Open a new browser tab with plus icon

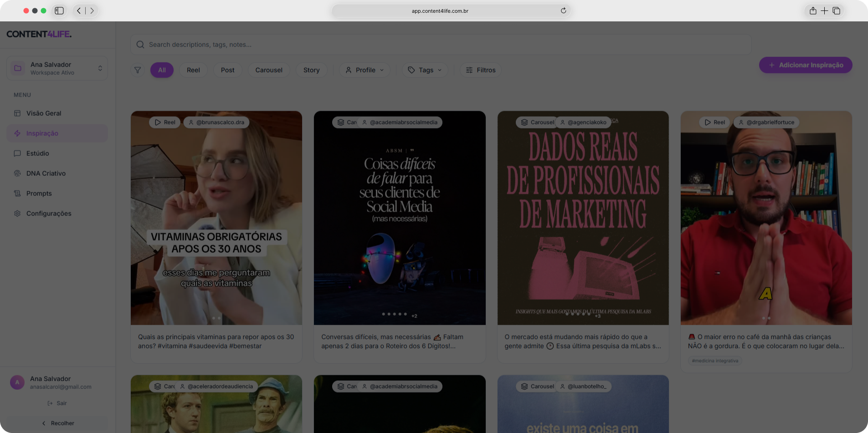point(824,10)
